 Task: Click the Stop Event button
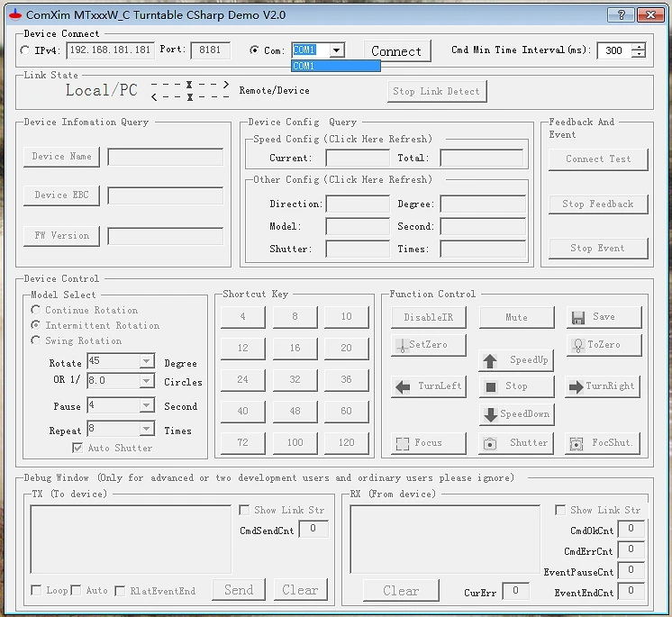click(x=598, y=249)
